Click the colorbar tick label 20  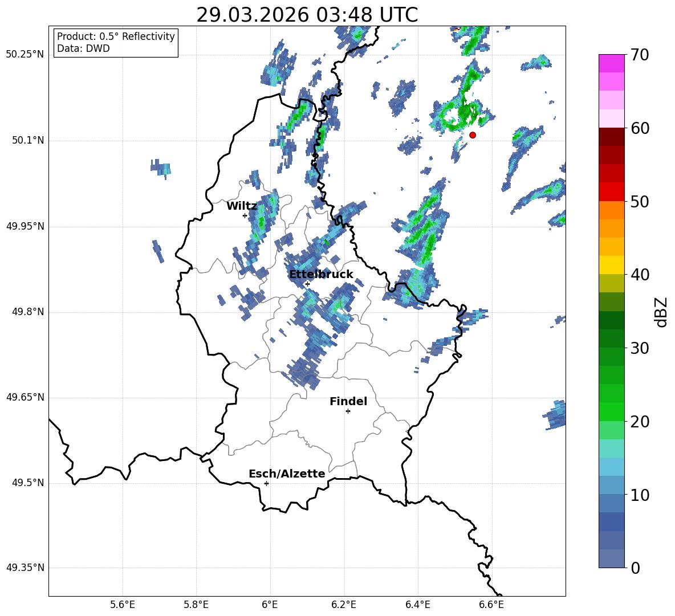click(640, 422)
